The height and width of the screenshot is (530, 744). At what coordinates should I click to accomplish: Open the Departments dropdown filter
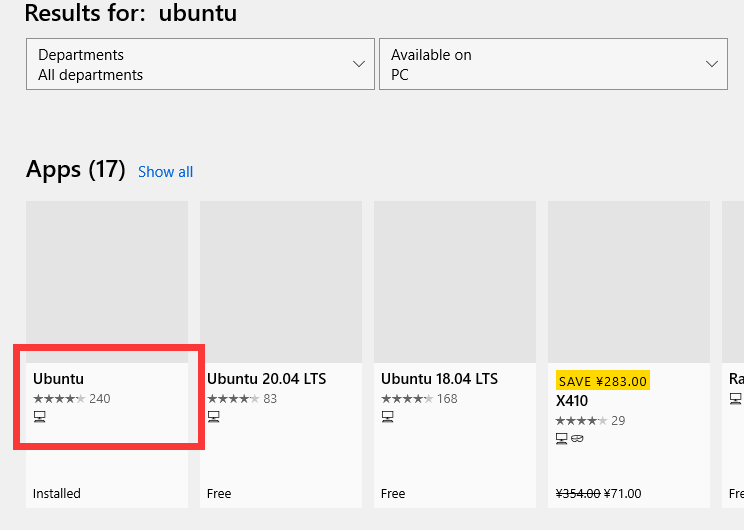coord(200,64)
